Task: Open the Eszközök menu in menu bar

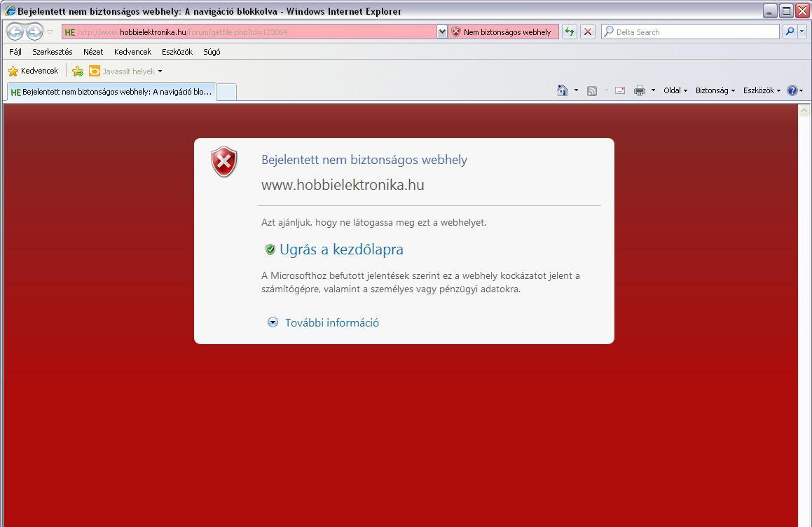Action: (x=177, y=52)
